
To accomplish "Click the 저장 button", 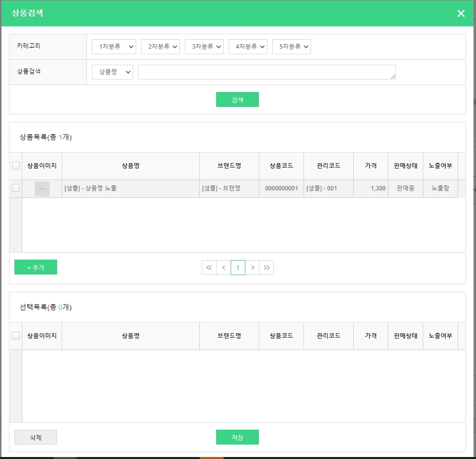I will point(237,437).
